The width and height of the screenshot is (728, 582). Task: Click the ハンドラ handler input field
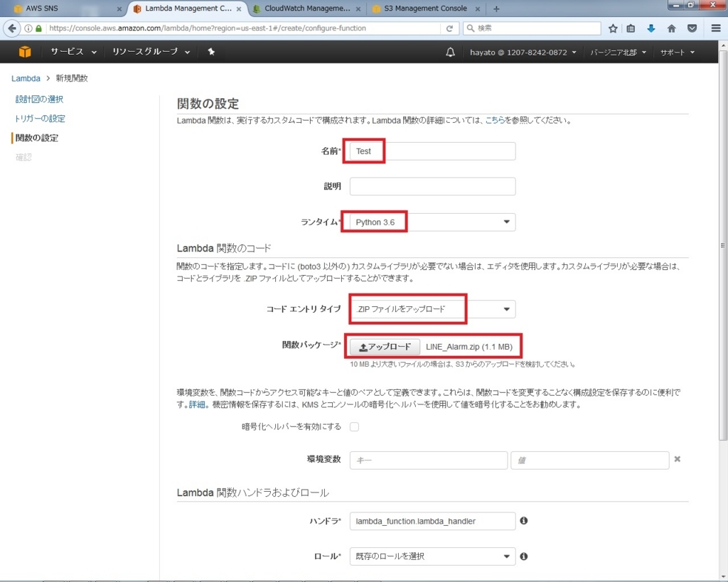pyautogui.click(x=432, y=521)
